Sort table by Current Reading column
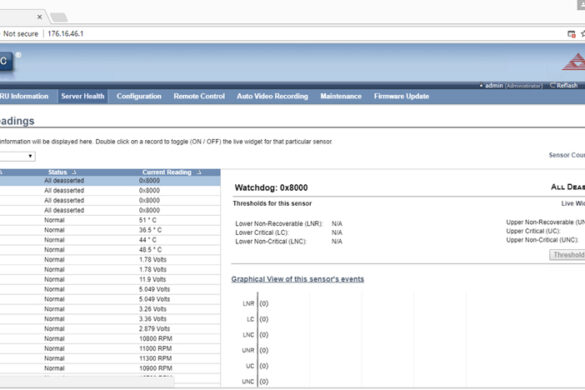 (x=166, y=172)
